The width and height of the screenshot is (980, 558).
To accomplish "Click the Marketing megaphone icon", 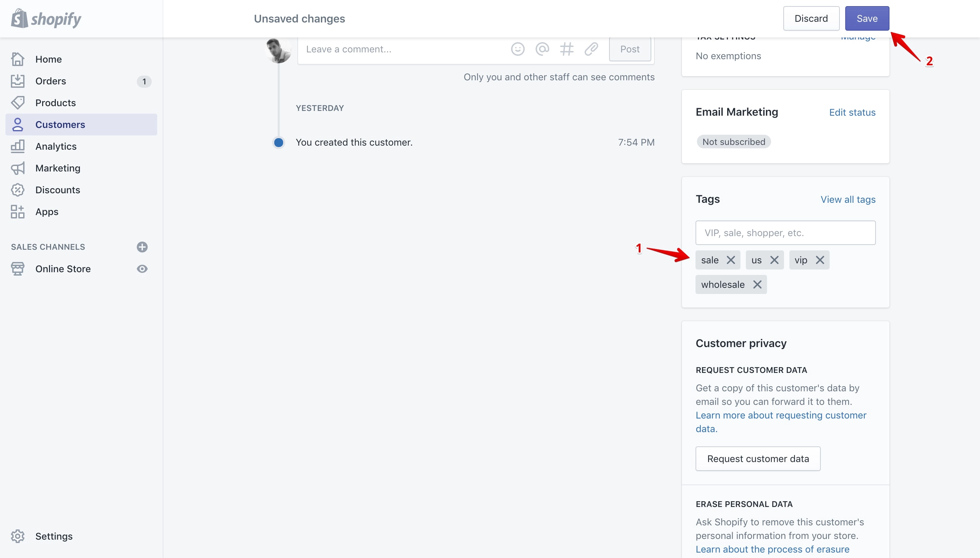I will click(18, 168).
